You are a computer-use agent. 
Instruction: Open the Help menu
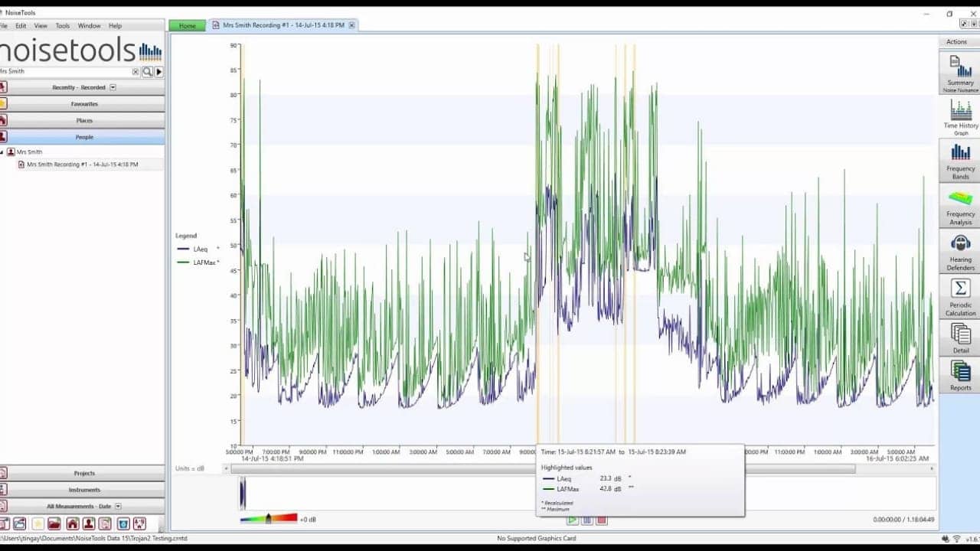coord(115,25)
